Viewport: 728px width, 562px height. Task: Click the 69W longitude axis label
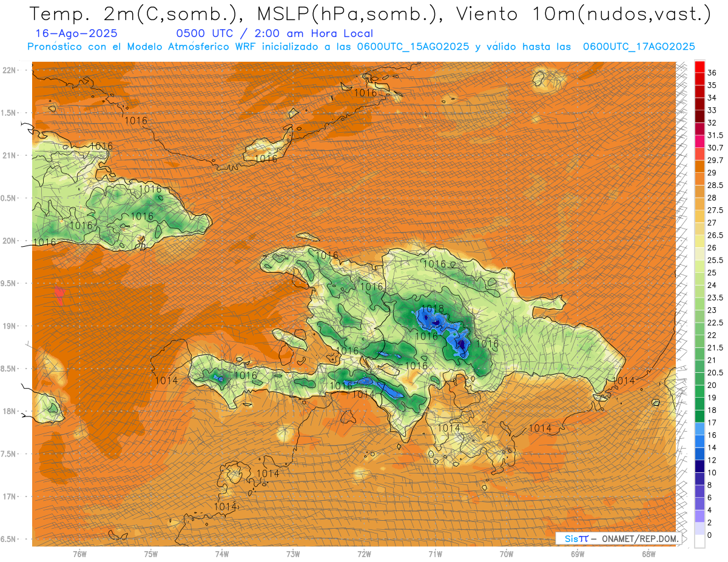(578, 554)
